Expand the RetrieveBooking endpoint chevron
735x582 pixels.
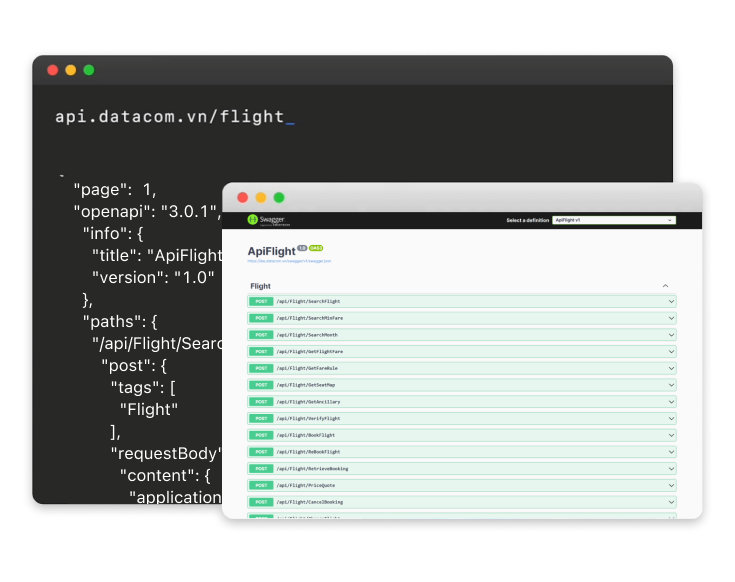tap(671, 469)
